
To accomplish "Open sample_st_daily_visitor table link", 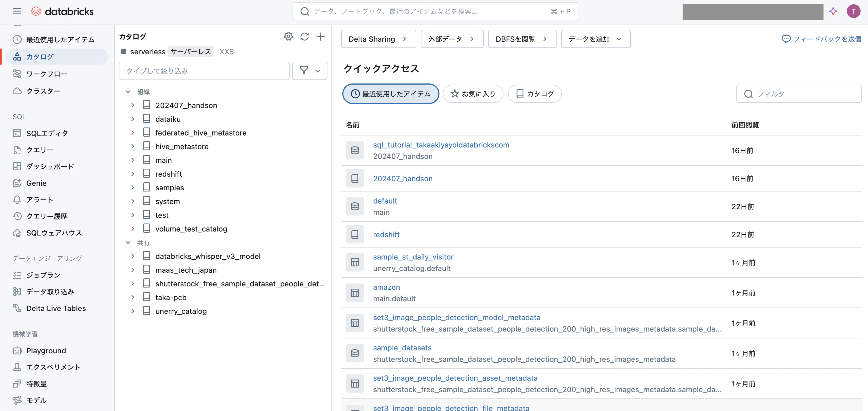I will click(x=413, y=257).
